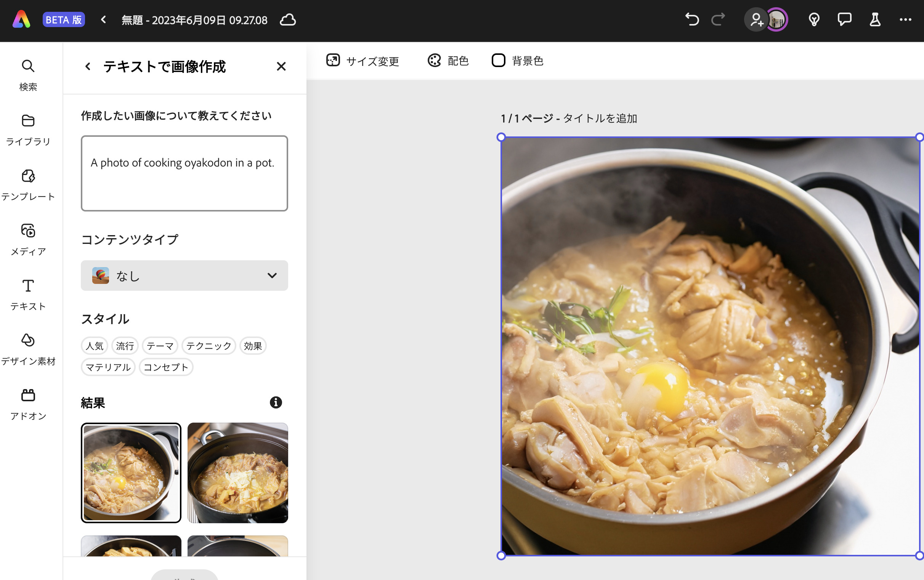The image size is (924, 580).
Task: Click タイトルを追加 page title
Action: click(x=600, y=118)
